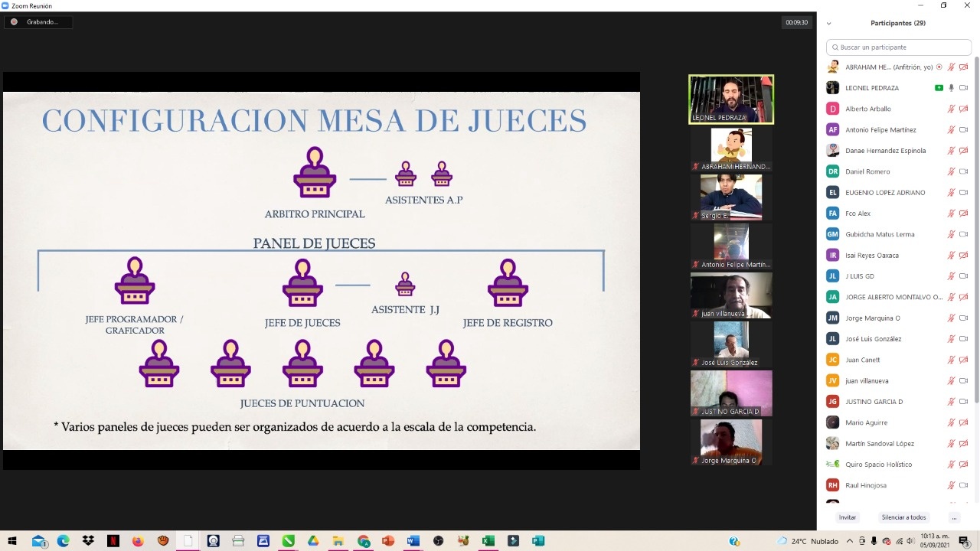
Task: Click the Grabando recording indicator
Action: coord(38,22)
